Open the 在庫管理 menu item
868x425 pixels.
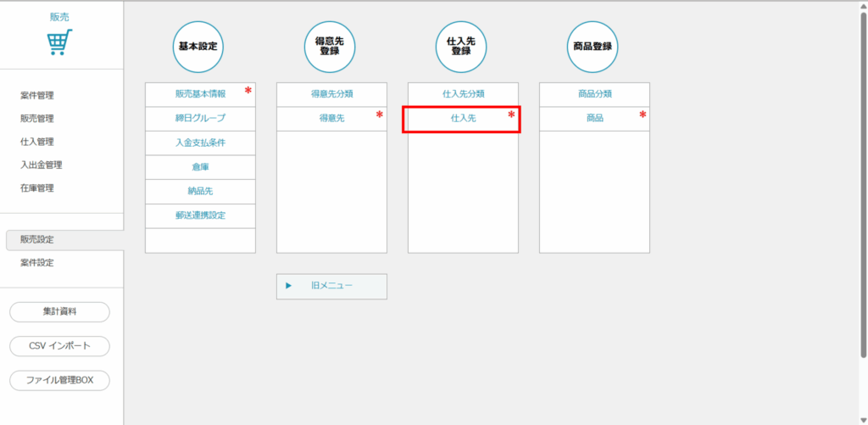click(x=37, y=188)
